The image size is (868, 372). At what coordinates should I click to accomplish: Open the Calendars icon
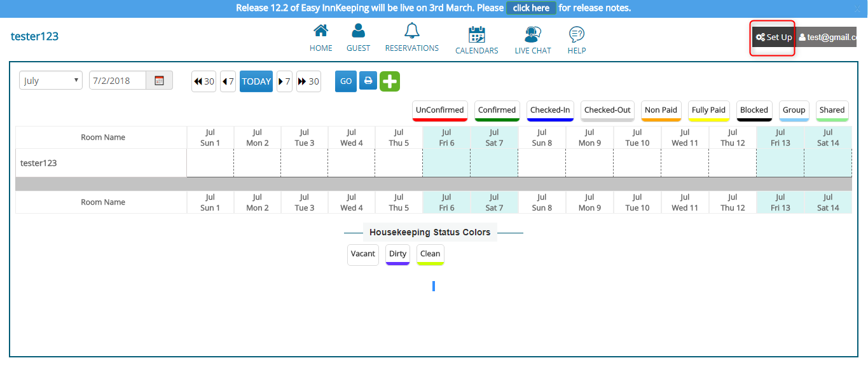[476, 34]
